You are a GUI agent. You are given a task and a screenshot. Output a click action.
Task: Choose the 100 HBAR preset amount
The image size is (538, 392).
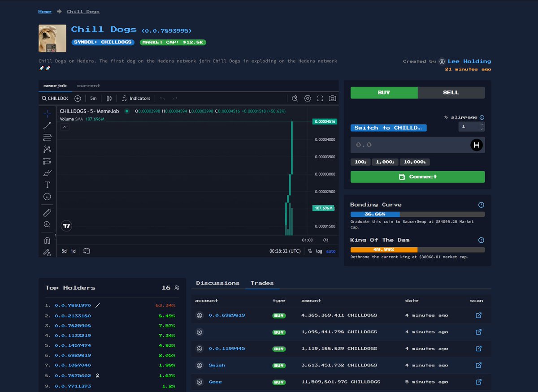[360, 162]
